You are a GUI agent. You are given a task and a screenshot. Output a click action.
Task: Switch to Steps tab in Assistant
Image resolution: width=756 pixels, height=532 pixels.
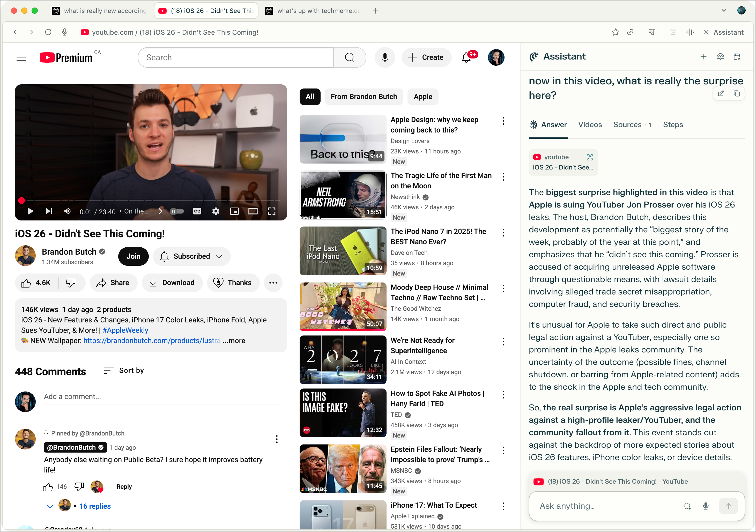(x=673, y=125)
